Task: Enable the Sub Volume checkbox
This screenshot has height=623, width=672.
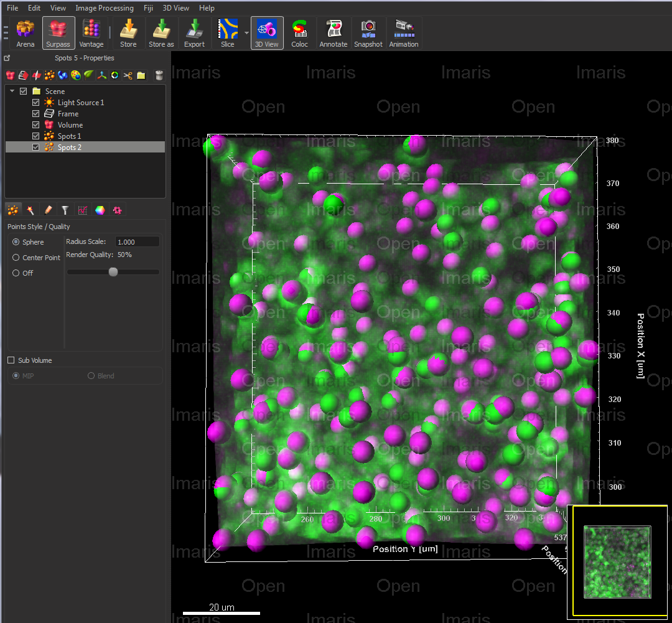Action: pos(11,360)
